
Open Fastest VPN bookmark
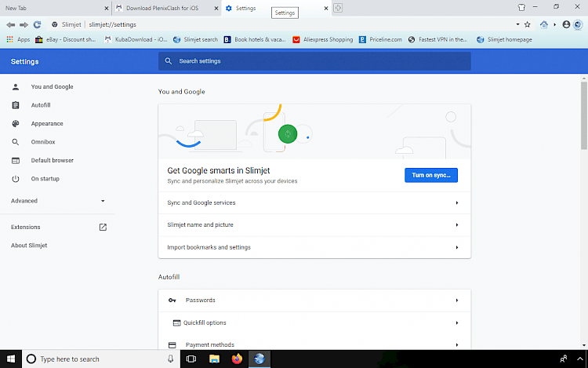pos(437,39)
